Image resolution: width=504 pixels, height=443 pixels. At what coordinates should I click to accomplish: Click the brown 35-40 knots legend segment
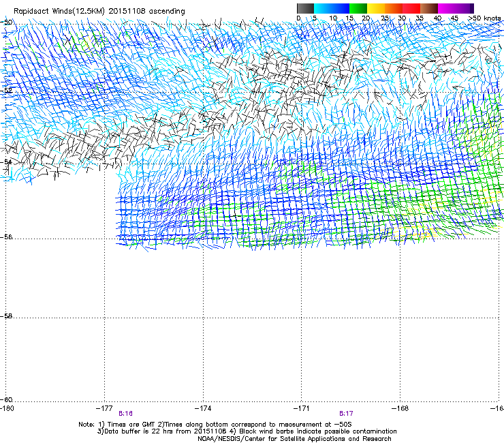tap(429, 8)
